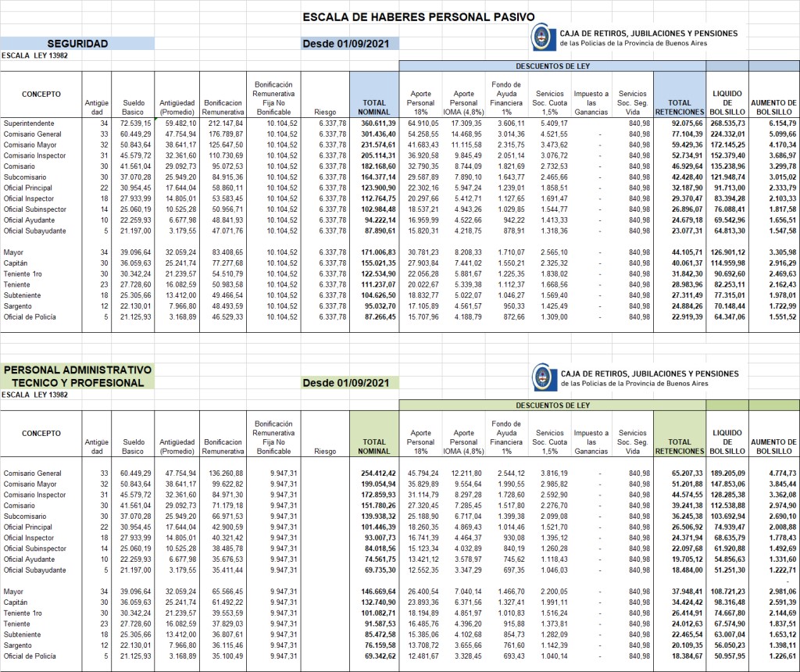Select the Aumento de Bolsillo value '4.774,73'
This screenshot has height=672, width=800.
[x=783, y=474]
